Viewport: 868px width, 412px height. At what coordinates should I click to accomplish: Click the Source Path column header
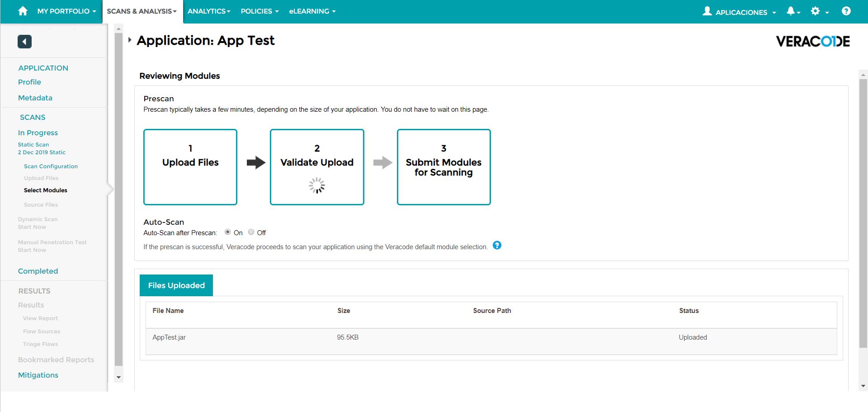(x=492, y=311)
